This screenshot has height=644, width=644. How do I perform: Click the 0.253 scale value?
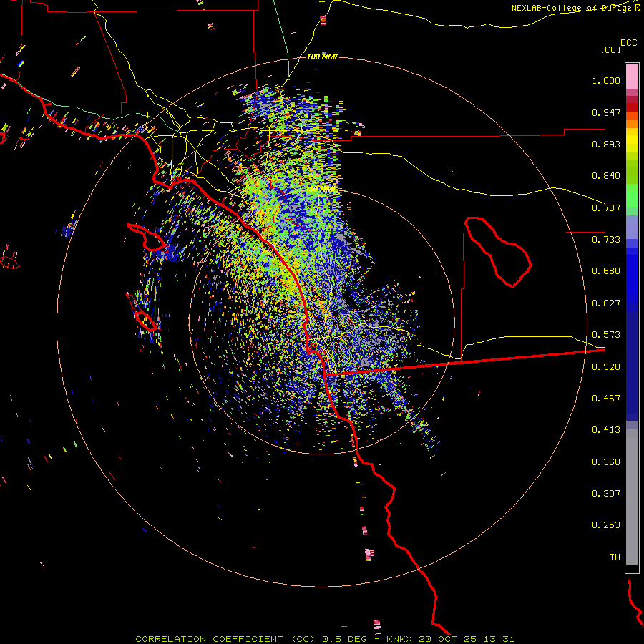606,525
